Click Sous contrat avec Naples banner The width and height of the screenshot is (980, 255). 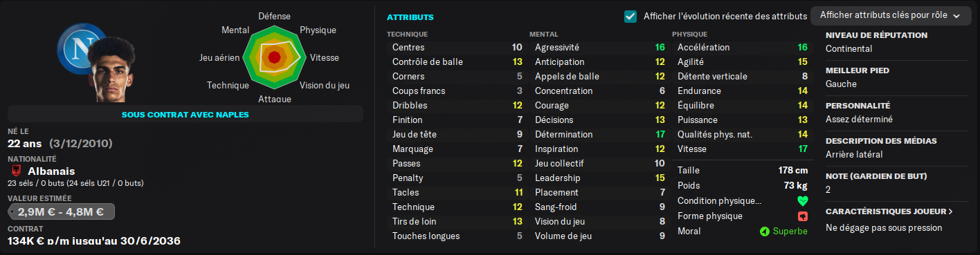coord(185,114)
